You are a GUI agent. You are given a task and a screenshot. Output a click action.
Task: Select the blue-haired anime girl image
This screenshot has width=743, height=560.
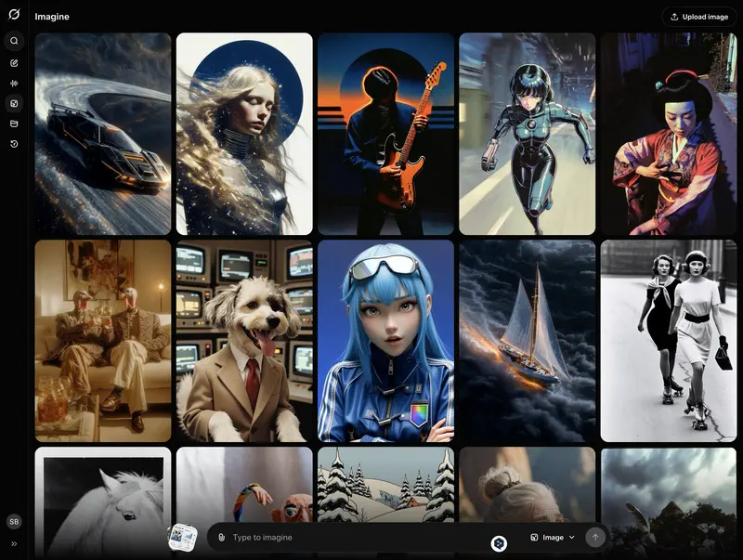pos(385,341)
